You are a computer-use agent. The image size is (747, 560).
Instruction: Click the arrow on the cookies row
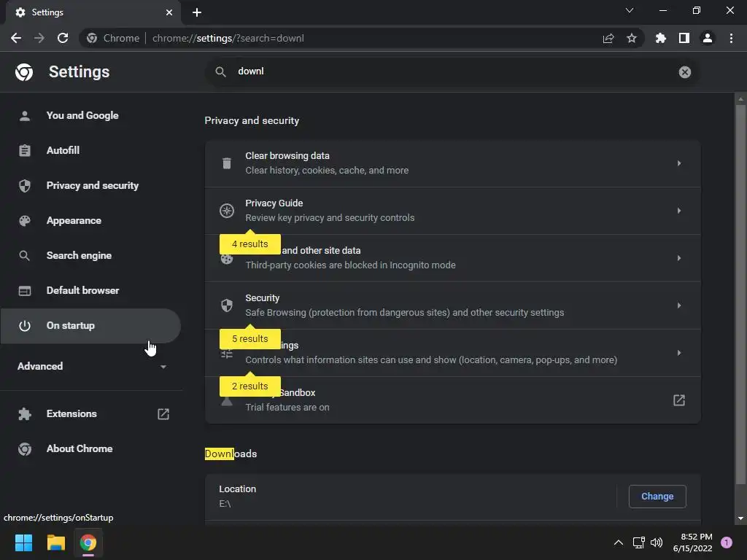(679, 258)
